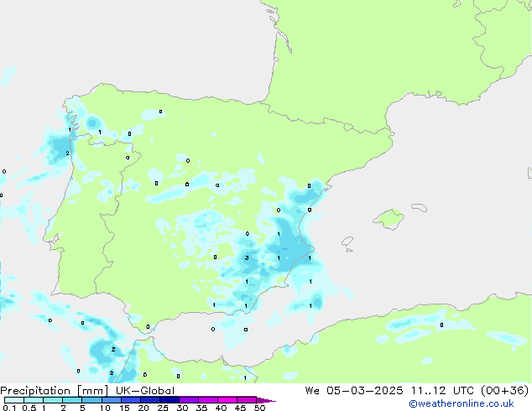Click the 20–25 mm dark blue legend swatch

point(149,400)
